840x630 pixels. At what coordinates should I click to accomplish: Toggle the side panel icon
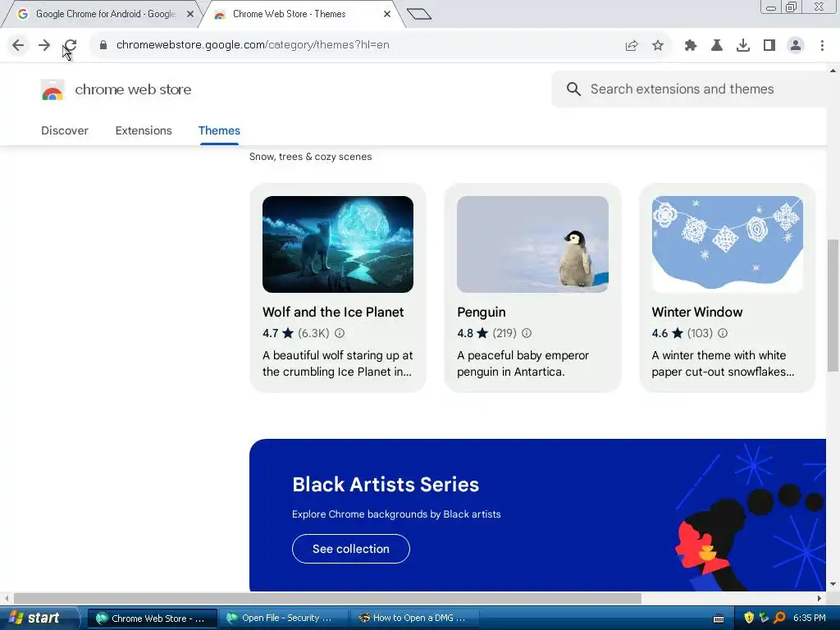[x=769, y=46]
